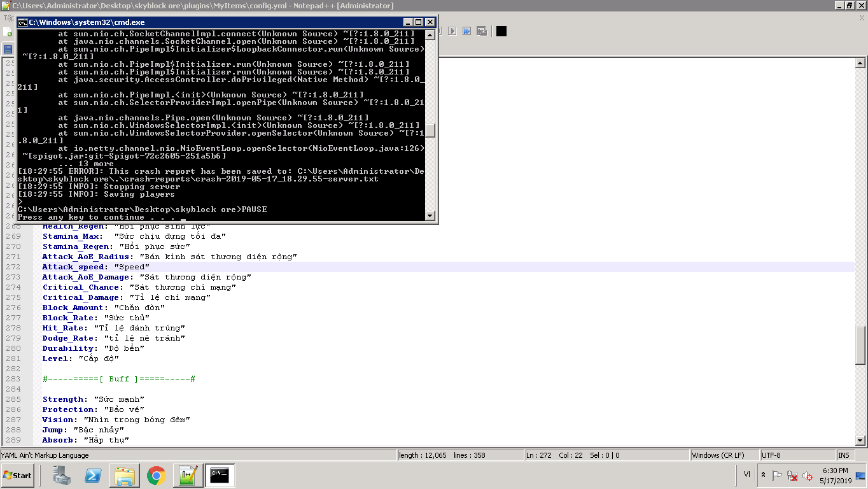
Task: Open the clock showing 6:30 PM
Action: pyautogui.click(x=834, y=475)
